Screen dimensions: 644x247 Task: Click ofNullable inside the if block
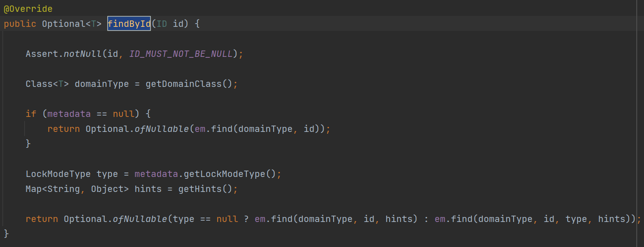[162, 129]
